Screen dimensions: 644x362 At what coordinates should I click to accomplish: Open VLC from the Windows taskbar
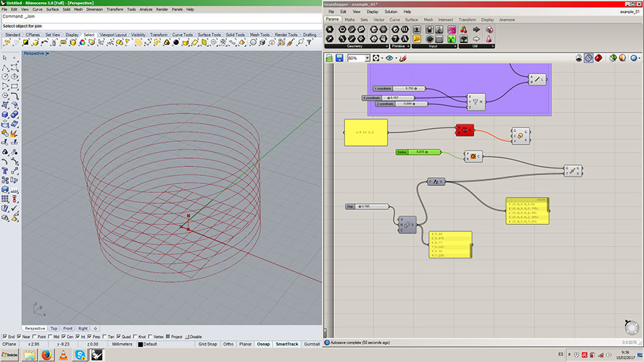click(63, 355)
